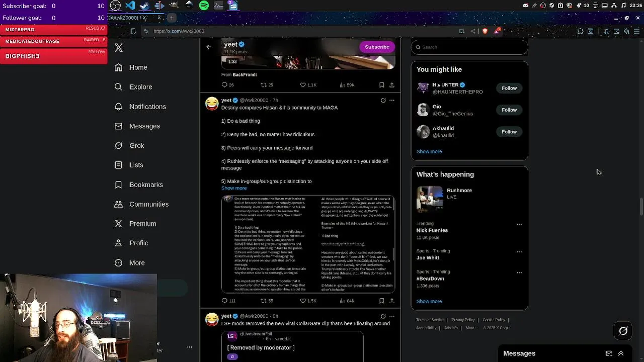Screen dimensions: 644x362
Task: Expand the More menu in sidebar
Action: [130, 262]
